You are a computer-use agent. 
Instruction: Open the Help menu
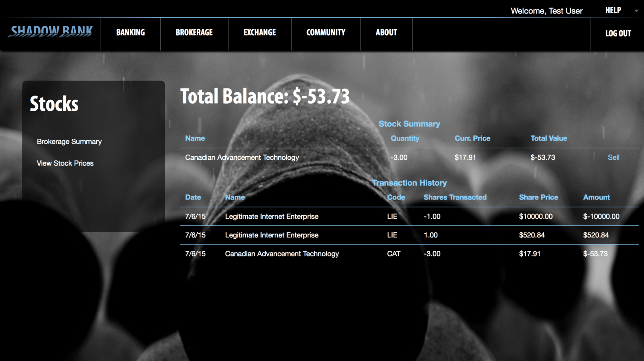[613, 10]
